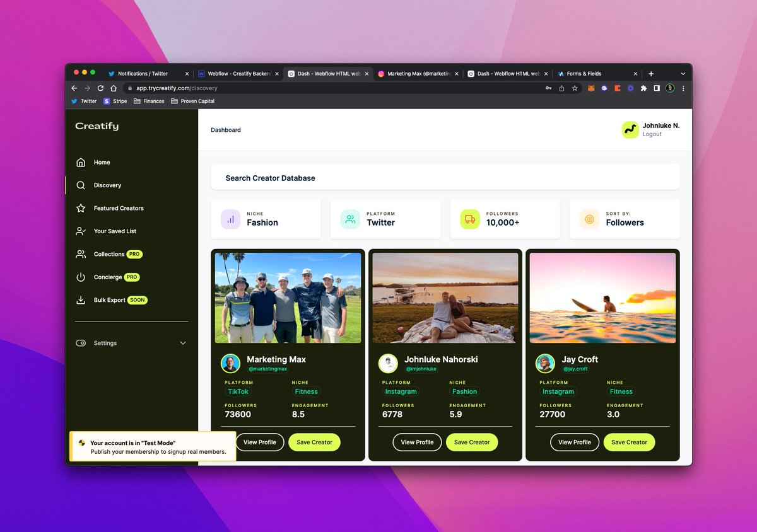Switch to the Marketing Max Instagram tab

[418, 74]
